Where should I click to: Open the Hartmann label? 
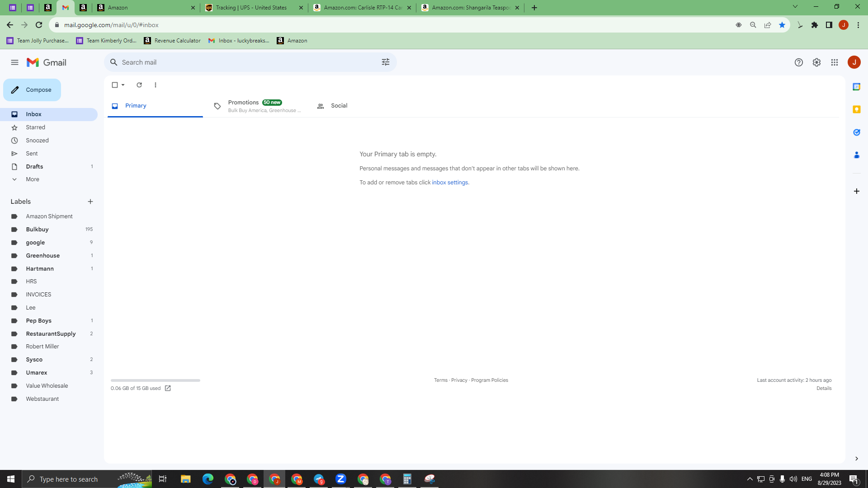pyautogui.click(x=49, y=269)
